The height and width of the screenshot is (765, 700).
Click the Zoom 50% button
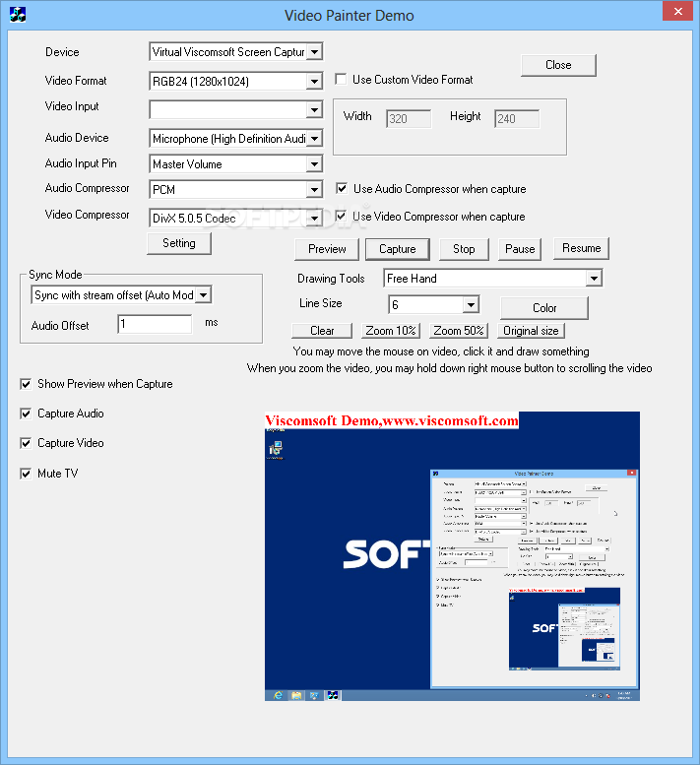459,330
